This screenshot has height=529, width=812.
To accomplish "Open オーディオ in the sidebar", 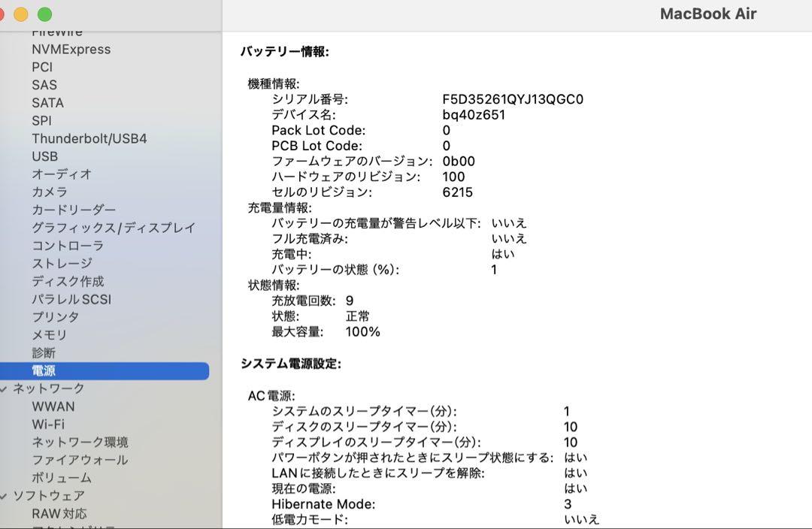I will click(x=62, y=174).
